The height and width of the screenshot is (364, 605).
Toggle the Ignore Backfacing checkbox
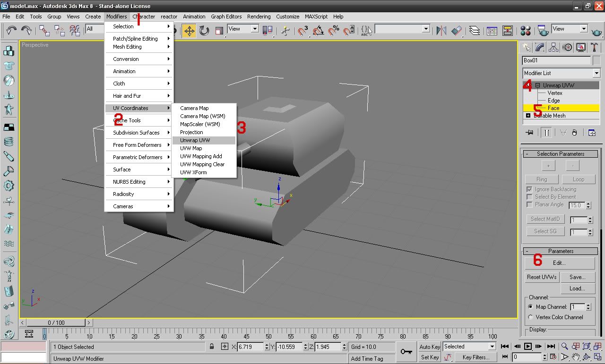(x=530, y=189)
